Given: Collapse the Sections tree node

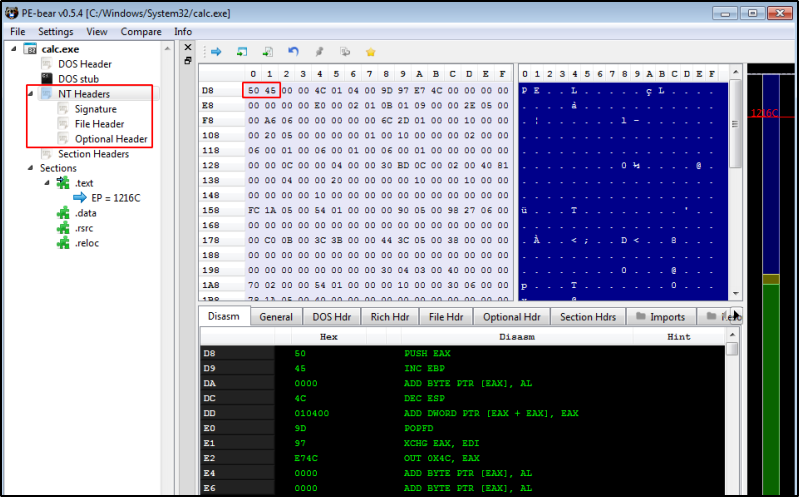Looking at the screenshot, I should tap(30, 168).
